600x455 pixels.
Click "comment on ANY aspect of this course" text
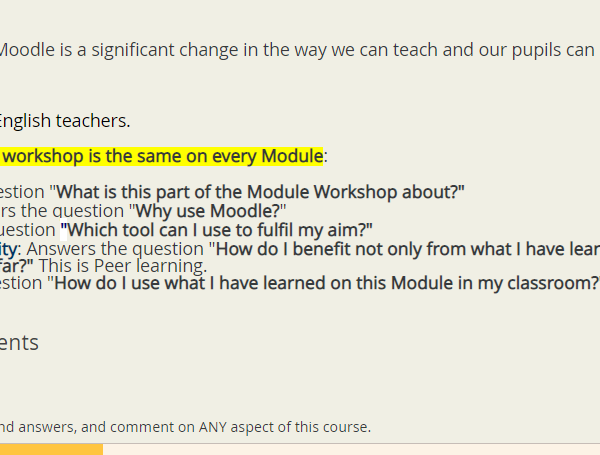pyautogui.click(x=240, y=427)
